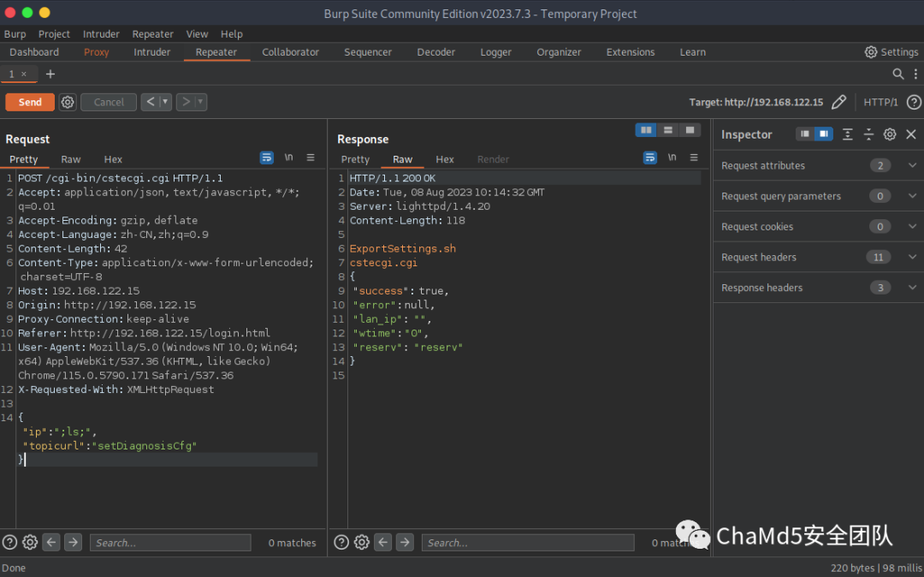Select side-by-side request/response layout
924x577 pixels.
click(647, 129)
